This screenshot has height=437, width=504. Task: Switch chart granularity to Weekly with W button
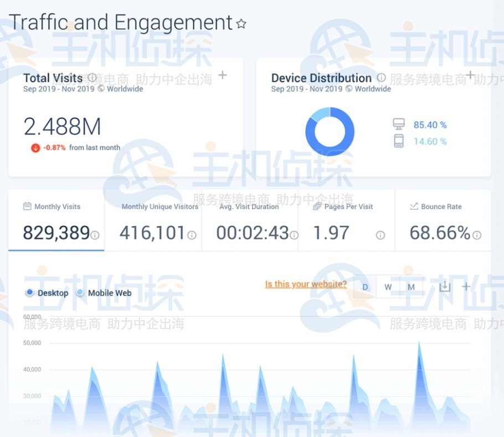coord(388,286)
